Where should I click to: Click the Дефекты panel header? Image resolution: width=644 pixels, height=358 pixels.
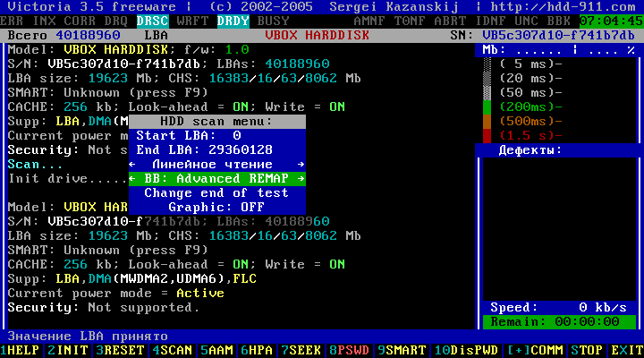click(530, 150)
